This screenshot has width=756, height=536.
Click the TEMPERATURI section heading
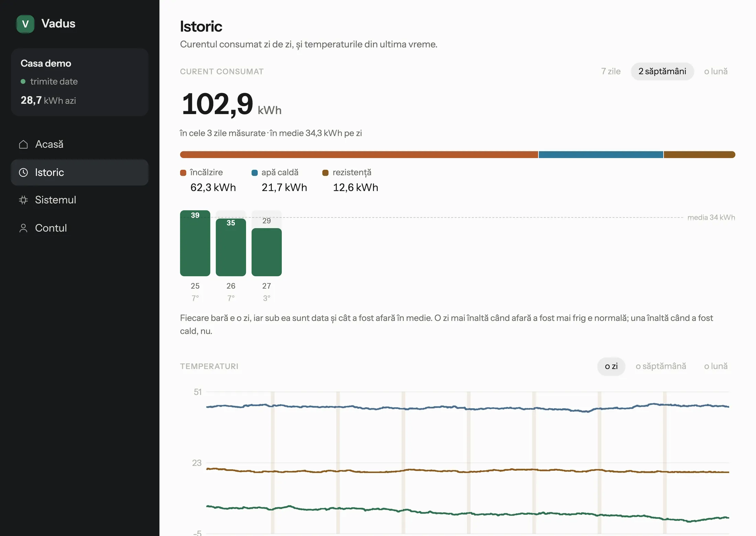click(209, 366)
